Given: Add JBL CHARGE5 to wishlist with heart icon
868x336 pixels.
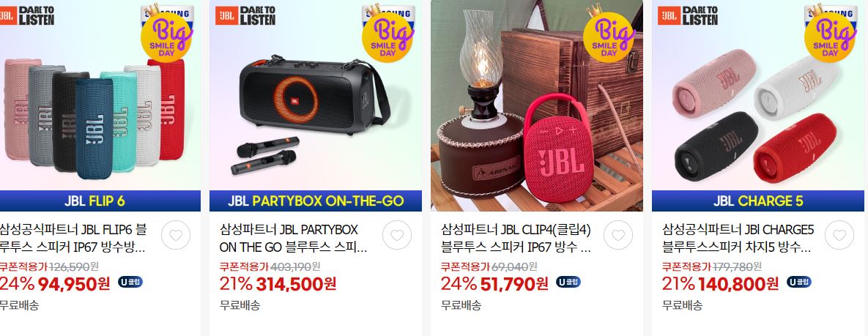Looking at the screenshot, I should point(839,235).
